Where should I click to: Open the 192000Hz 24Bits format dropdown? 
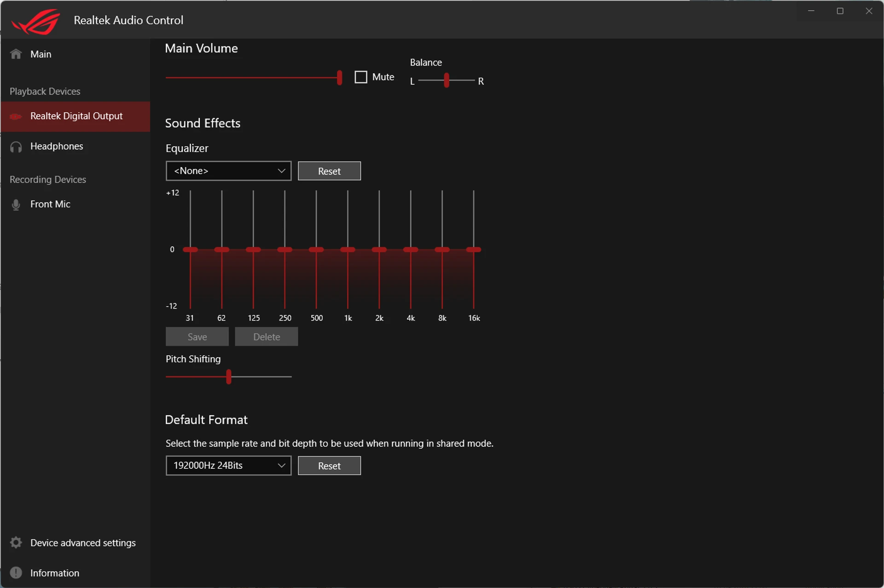point(228,466)
